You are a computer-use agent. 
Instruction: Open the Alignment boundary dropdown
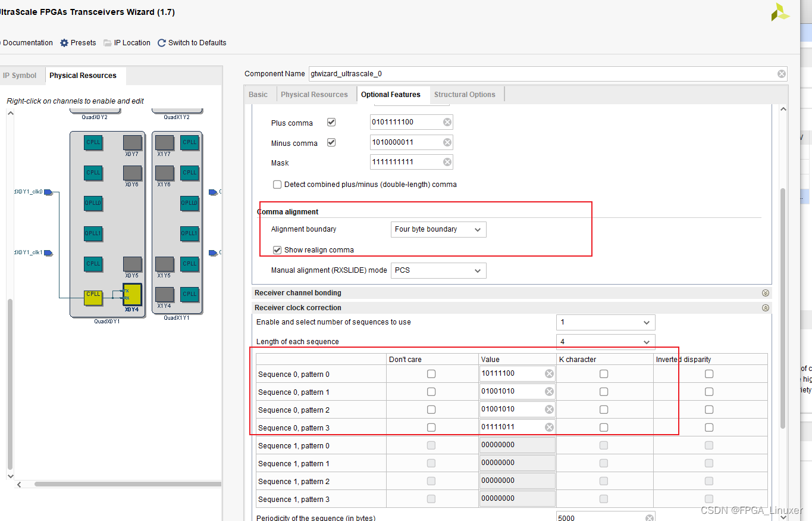[438, 229]
